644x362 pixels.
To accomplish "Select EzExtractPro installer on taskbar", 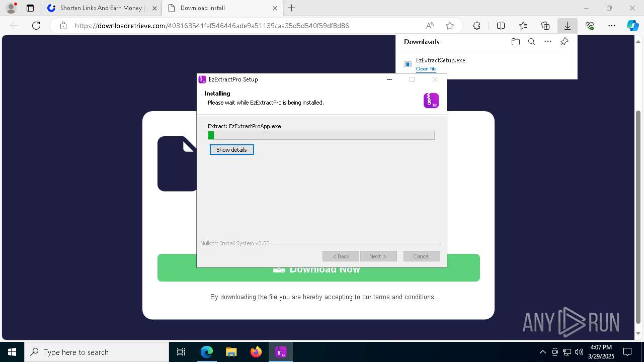I will point(280,352).
